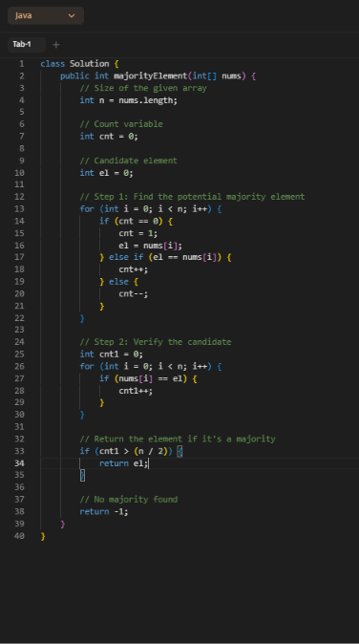This screenshot has height=644, width=359.
Task: Click line 26's for loop header
Action: (x=151, y=366)
